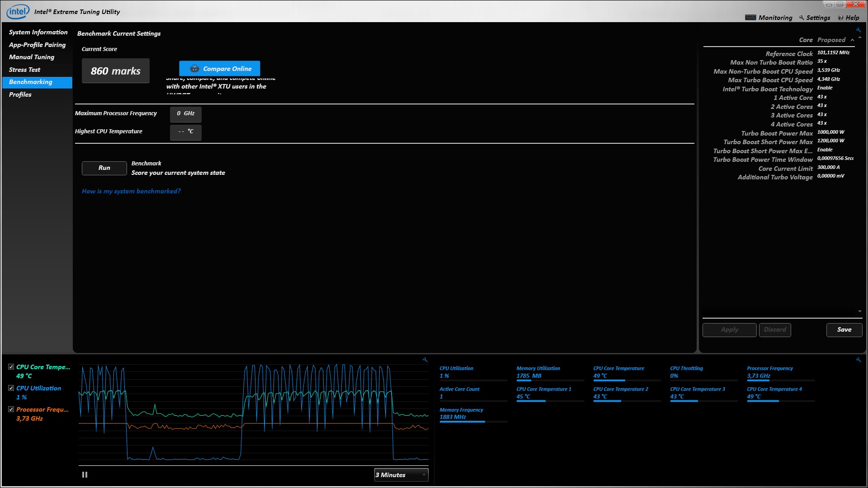The width and height of the screenshot is (868, 488).
Task: Toggle CPU Utilization graph checkbox
Action: click(11, 388)
